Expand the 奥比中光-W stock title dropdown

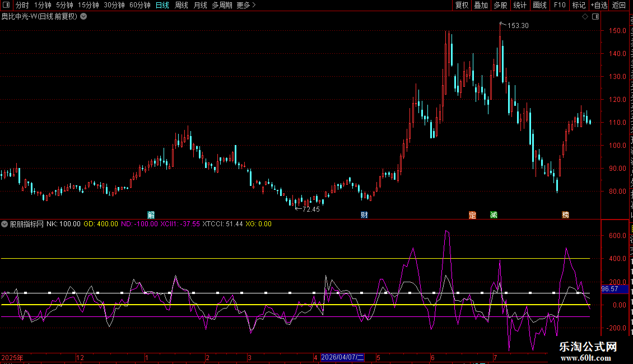(x=83, y=17)
